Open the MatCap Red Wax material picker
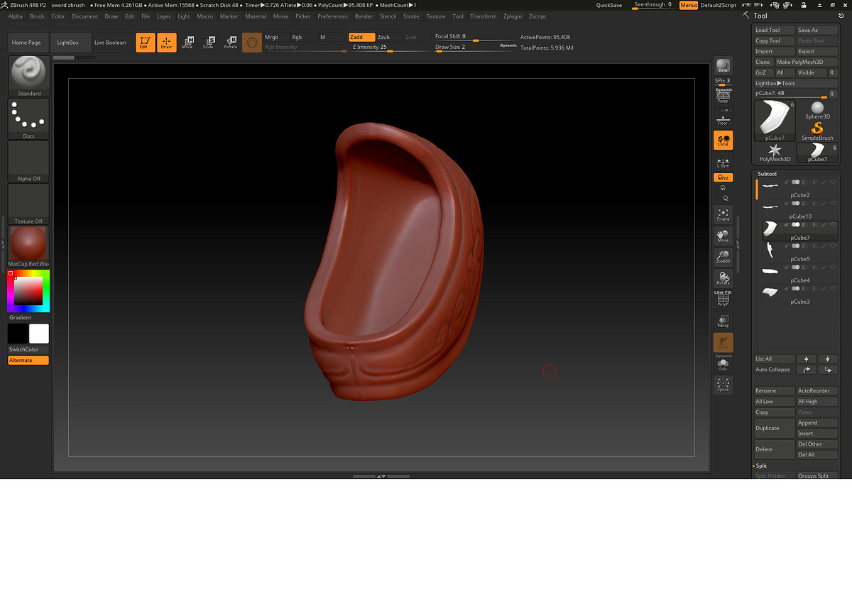 click(x=29, y=246)
